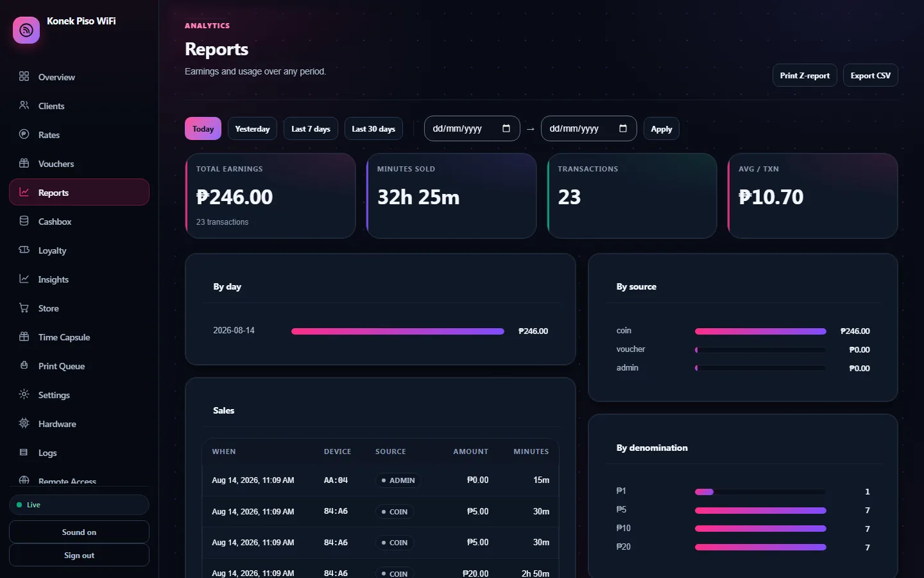
Task: Open the start date calendar picker
Action: coord(506,128)
